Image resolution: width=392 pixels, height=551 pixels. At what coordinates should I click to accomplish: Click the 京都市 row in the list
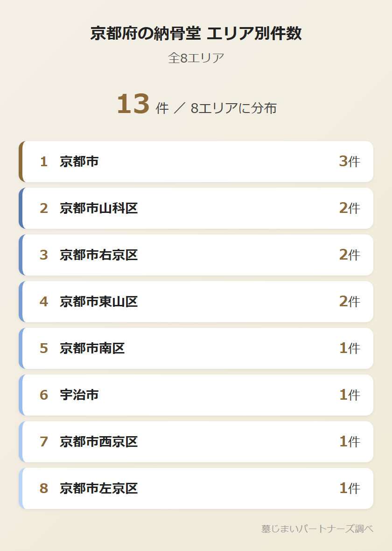[x=196, y=162]
